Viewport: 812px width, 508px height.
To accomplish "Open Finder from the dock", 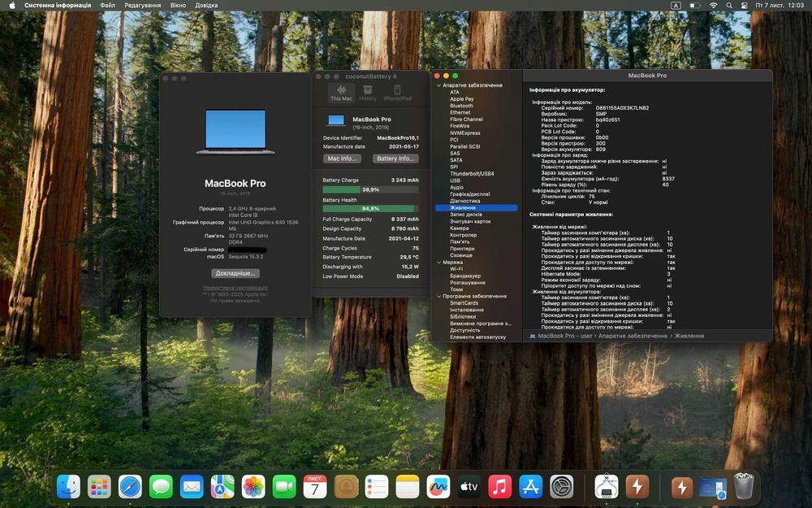I will click(68, 487).
